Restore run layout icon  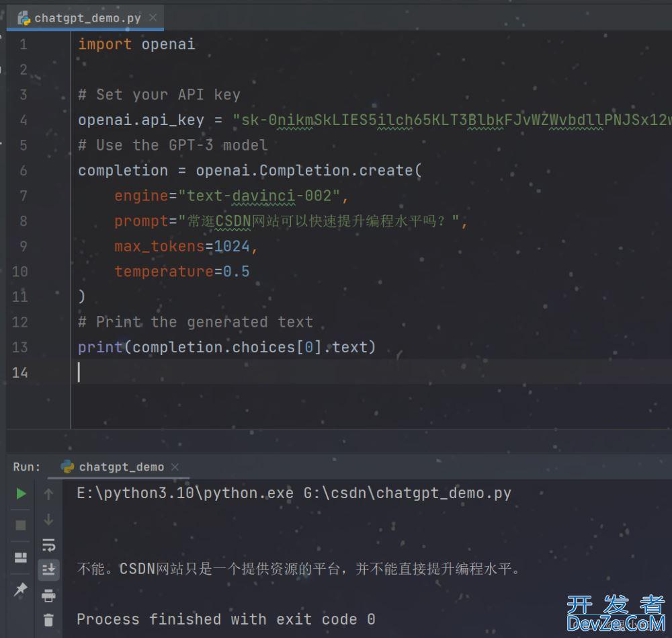coord(21,557)
